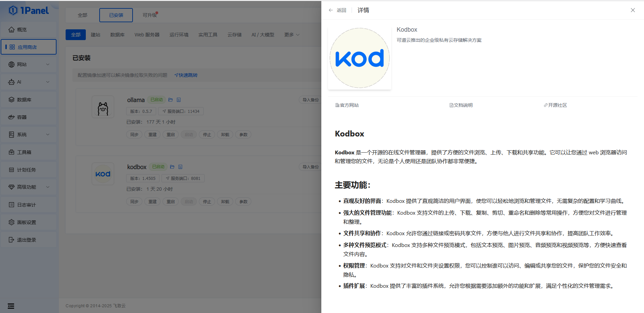Filter apps by 云存储 category
Screen dimensions: 644x313
pos(235,35)
